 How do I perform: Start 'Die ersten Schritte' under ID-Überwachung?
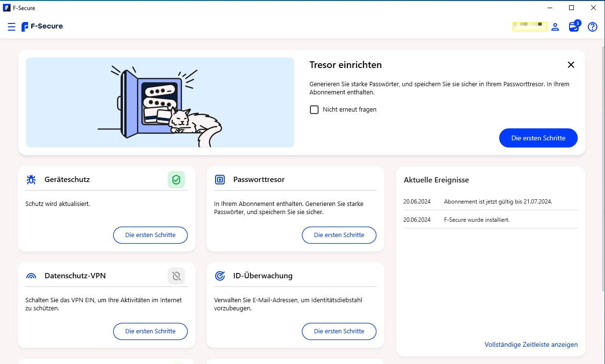[339, 331]
